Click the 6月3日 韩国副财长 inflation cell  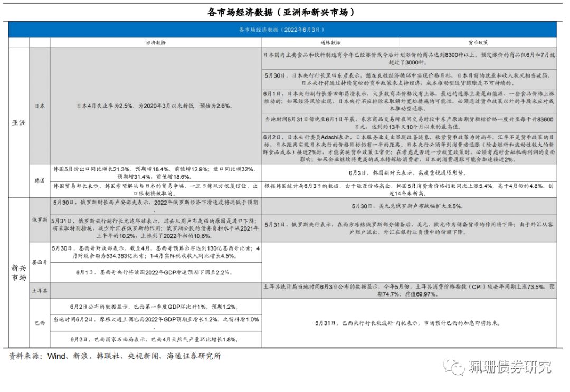[410, 173]
